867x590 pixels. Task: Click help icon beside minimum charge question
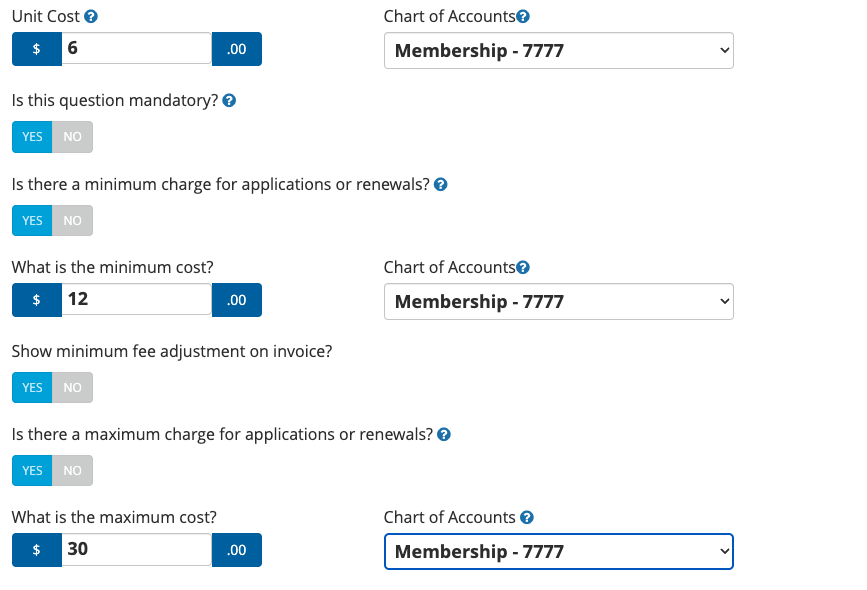441,185
